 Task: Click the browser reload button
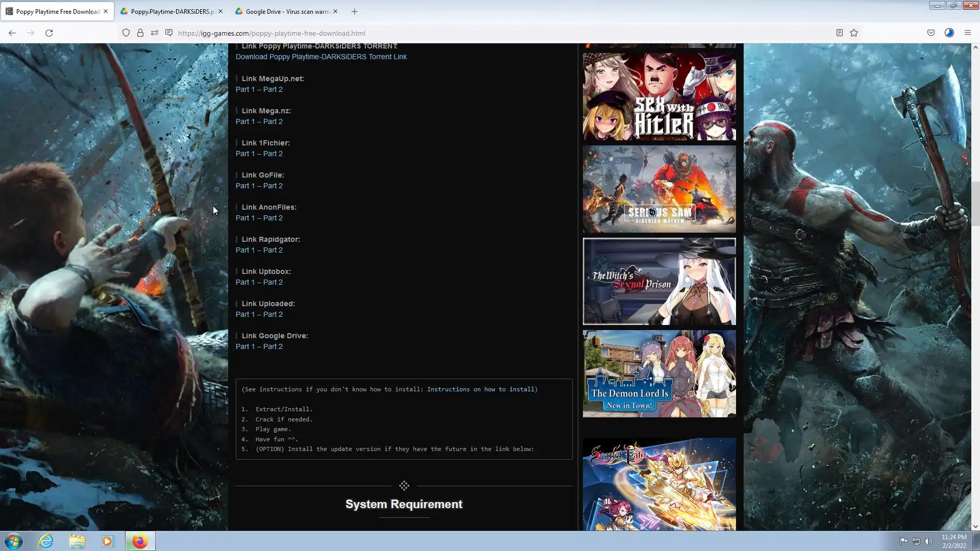click(x=49, y=33)
